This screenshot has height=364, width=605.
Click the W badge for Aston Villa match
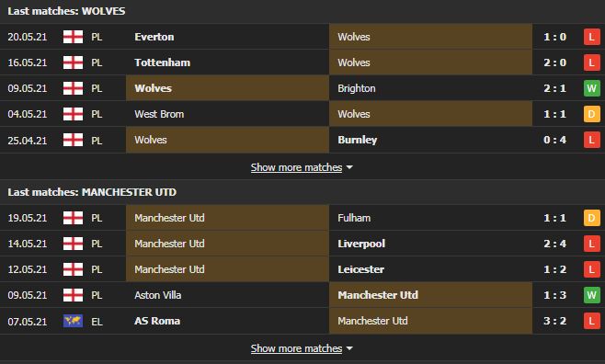(591, 295)
